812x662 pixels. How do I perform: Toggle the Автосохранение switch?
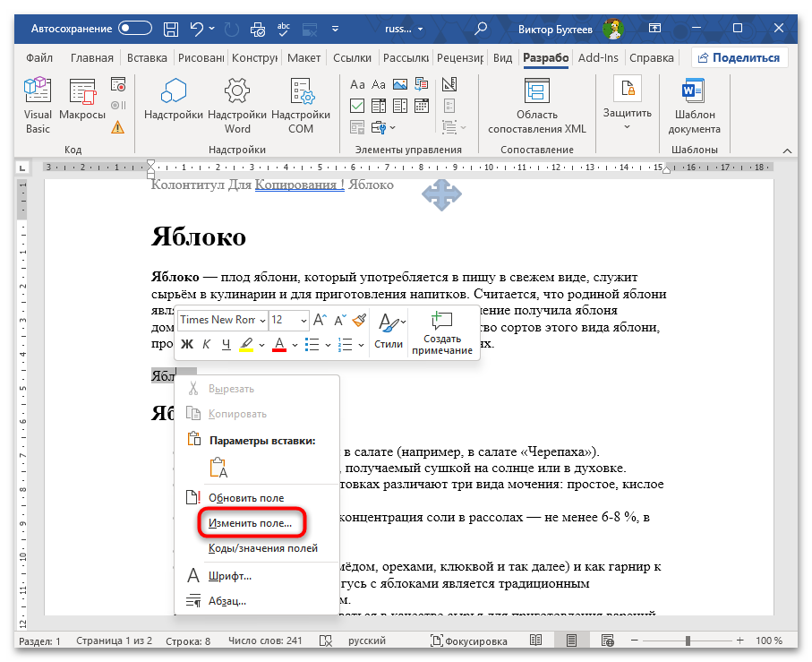pyautogui.click(x=135, y=29)
